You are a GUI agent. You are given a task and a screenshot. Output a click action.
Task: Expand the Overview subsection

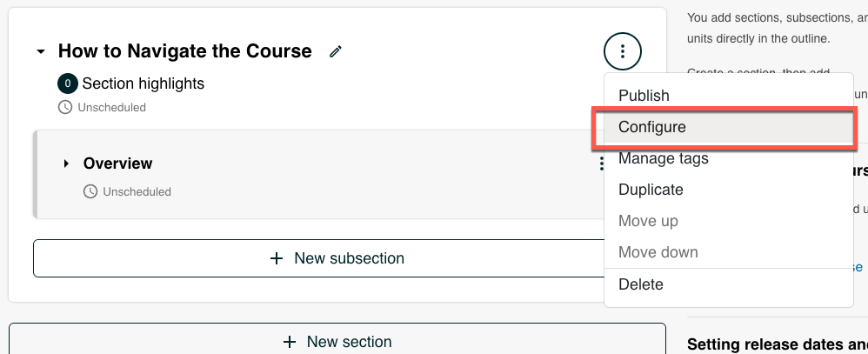(66, 164)
